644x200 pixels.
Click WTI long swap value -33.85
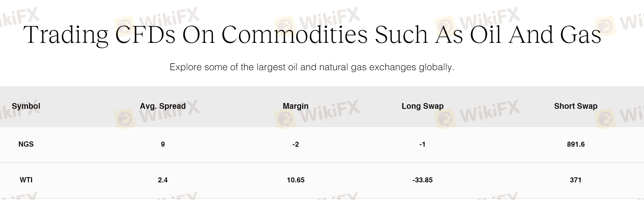422,180
